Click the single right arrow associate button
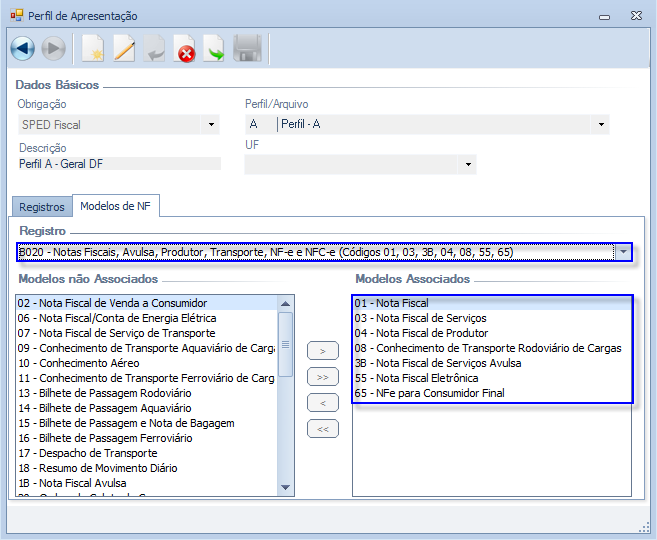The width and height of the screenshot is (657, 540). click(322, 352)
